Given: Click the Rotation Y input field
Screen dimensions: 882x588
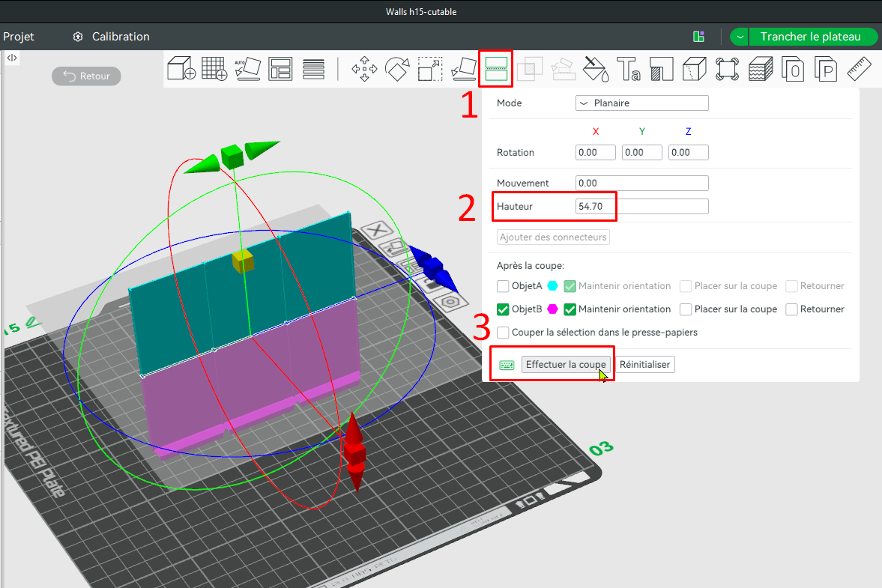Looking at the screenshot, I should (641, 152).
